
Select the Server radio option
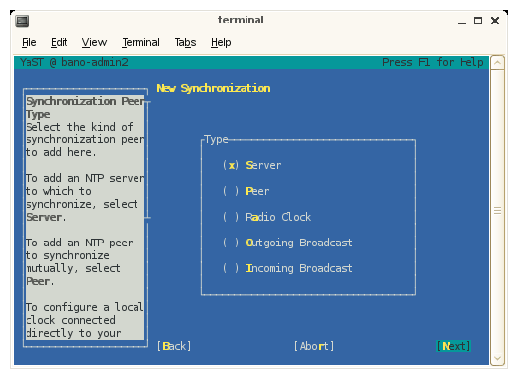(x=252, y=165)
